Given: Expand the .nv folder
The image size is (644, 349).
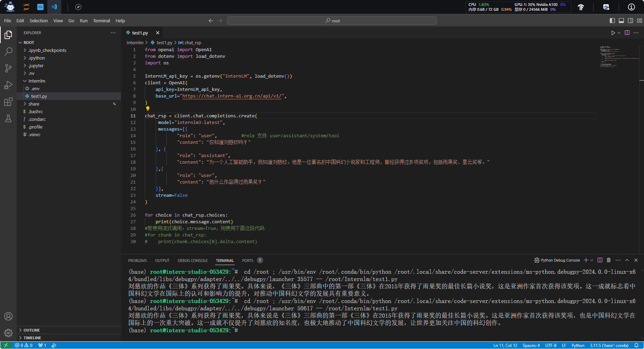Looking at the screenshot, I should (25, 73).
